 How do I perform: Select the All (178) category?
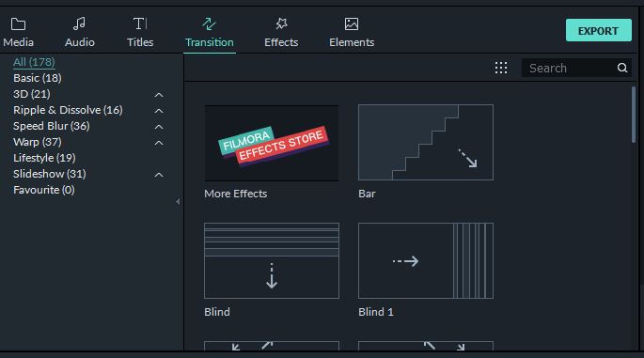click(34, 62)
